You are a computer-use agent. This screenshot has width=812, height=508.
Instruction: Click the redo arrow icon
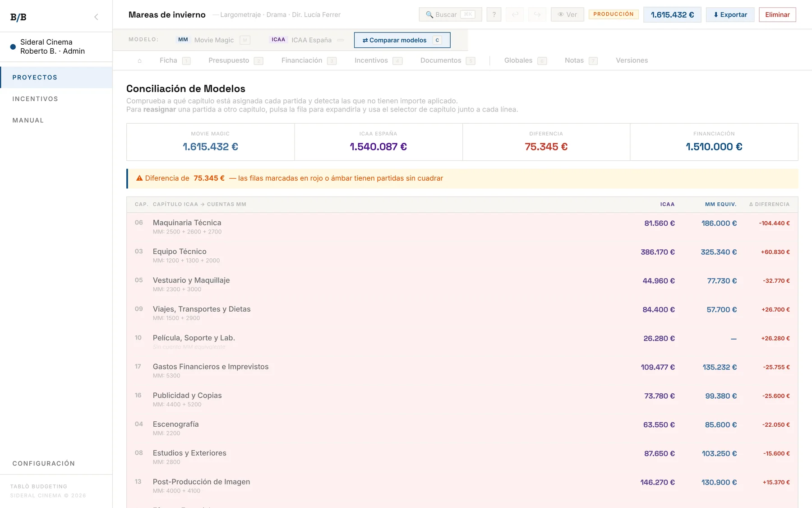537,14
